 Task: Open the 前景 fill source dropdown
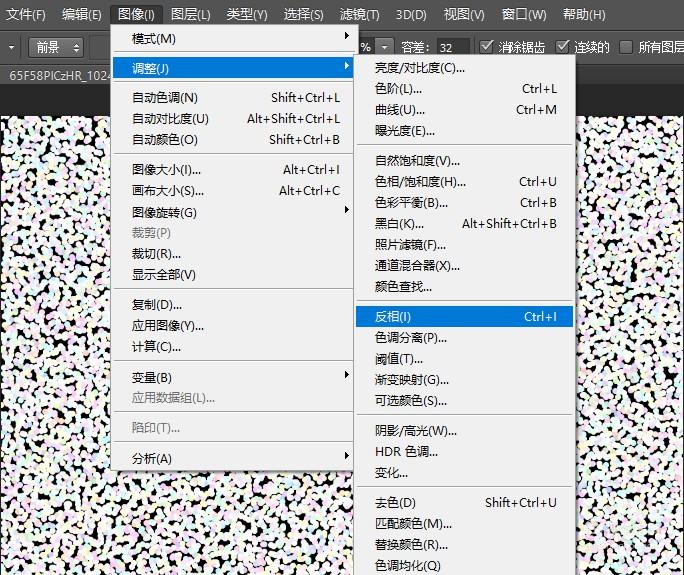click(x=56, y=47)
